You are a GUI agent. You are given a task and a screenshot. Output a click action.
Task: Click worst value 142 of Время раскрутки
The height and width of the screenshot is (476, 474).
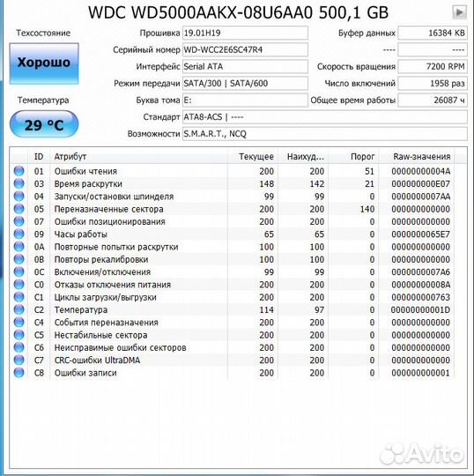[317, 184]
